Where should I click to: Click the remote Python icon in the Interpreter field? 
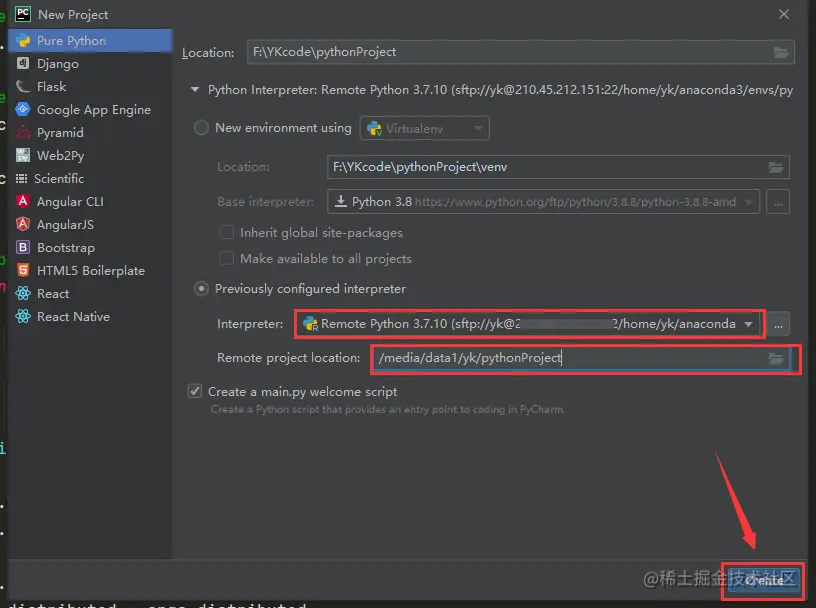point(310,324)
